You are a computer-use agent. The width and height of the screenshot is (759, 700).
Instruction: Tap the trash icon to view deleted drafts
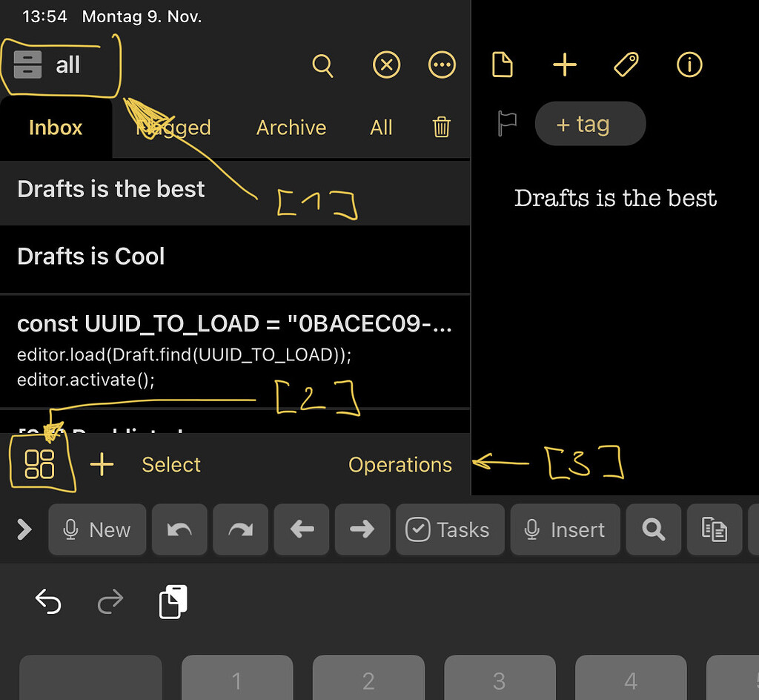[442, 128]
